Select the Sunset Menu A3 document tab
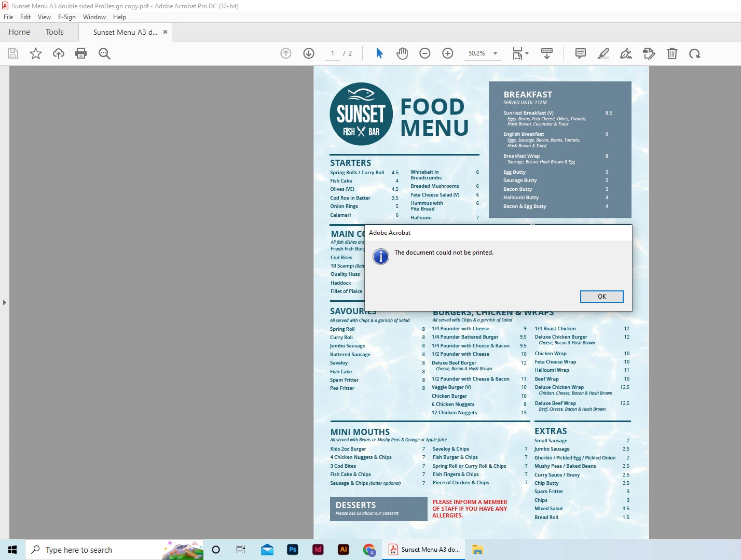Screen dimensions: 741x560 tap(125, 32)
